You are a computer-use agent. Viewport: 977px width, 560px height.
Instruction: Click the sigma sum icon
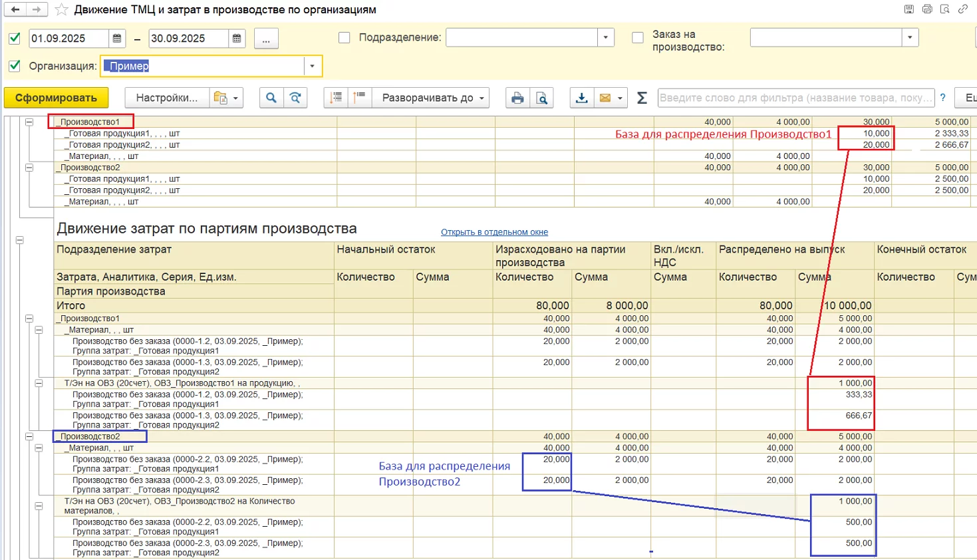coord(642,98)
